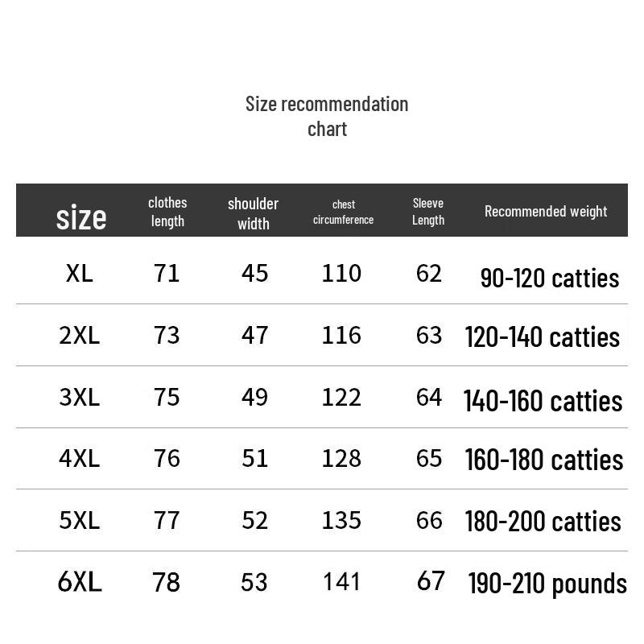The width and height of the screenshot is (644, 644).
Task: Click the 'shoulder width' column header
Action: click(253, 213)
